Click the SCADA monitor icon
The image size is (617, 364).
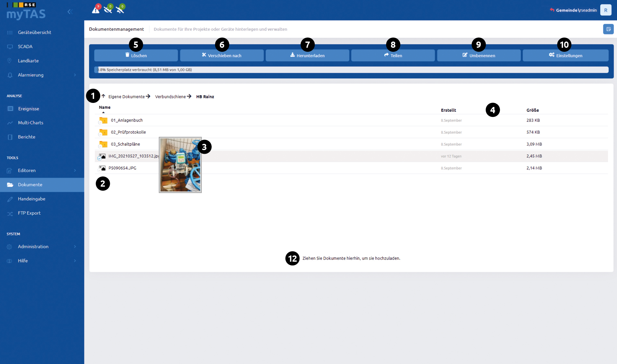[x=10, y=47]
